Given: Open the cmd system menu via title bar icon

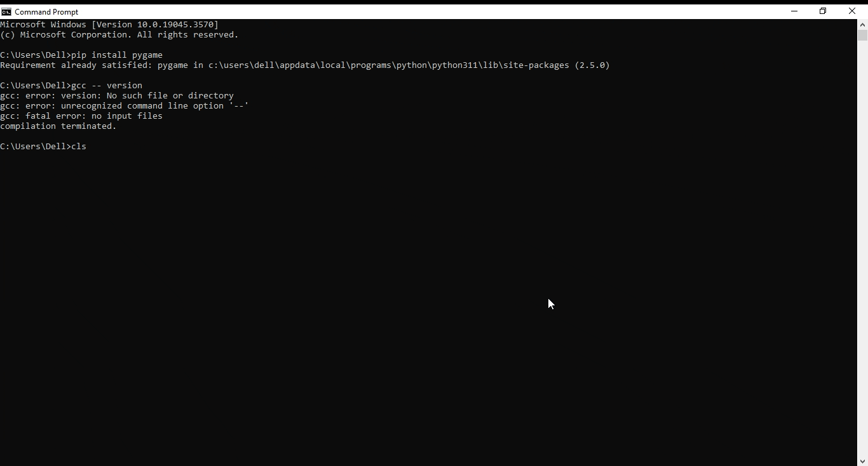Looking at the screenshot, I should click(x=6, y=11).
